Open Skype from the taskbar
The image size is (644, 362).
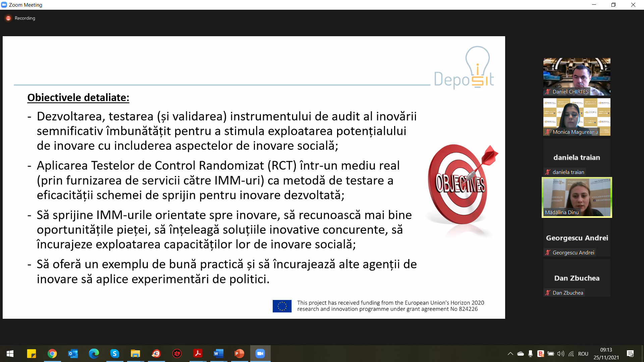pos(115,354)
